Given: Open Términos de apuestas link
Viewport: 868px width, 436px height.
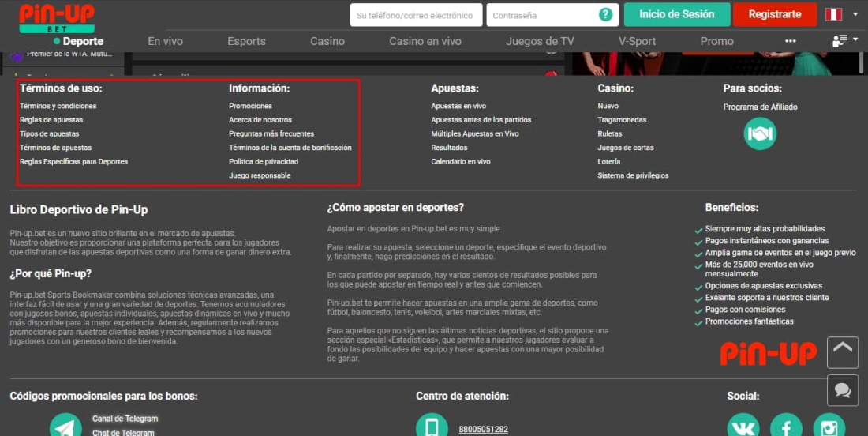Looking at the screenshot, I should pos(56,148).
